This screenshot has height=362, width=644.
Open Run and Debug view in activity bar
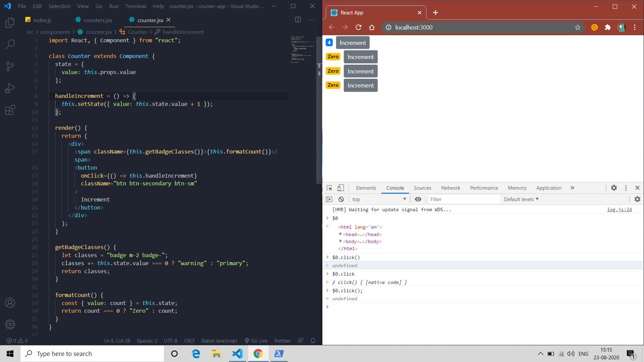(10, 88)
